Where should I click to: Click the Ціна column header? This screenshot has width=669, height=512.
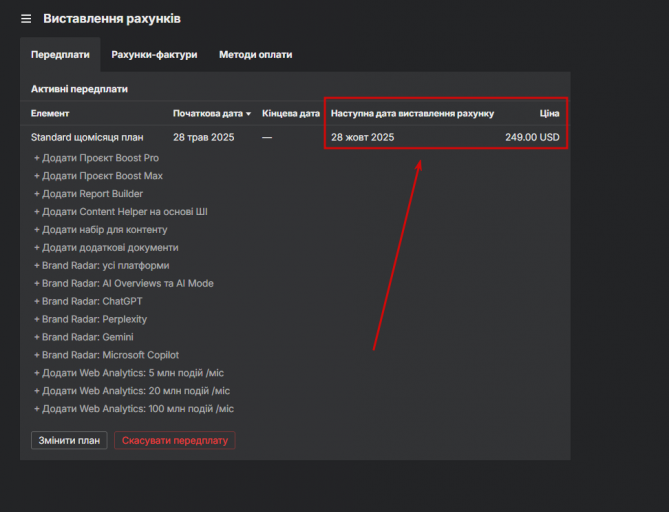point(549,113)
